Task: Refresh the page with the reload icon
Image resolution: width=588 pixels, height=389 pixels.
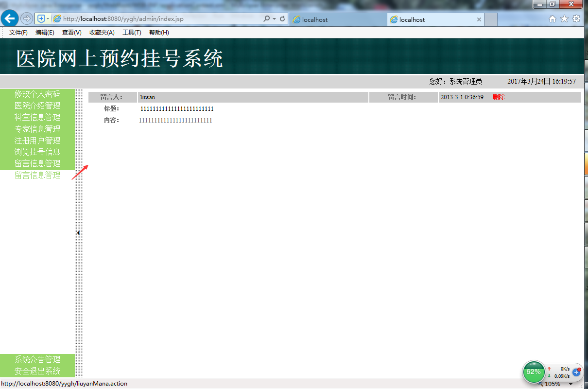Action: [282, 18]
